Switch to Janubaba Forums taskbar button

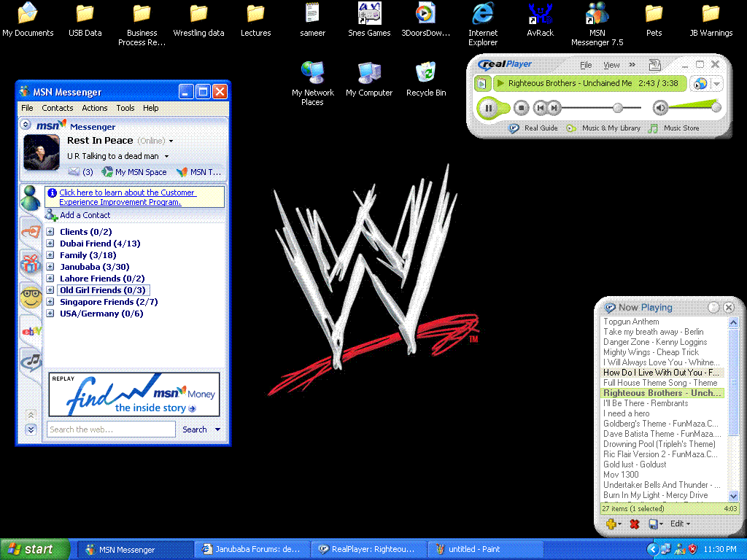point(252,550)
